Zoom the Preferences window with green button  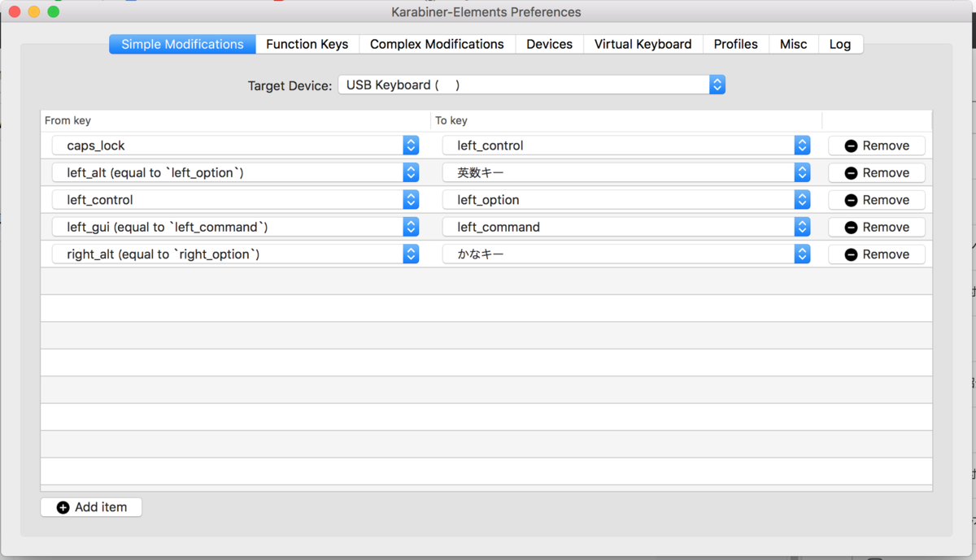tap(54, 12)
